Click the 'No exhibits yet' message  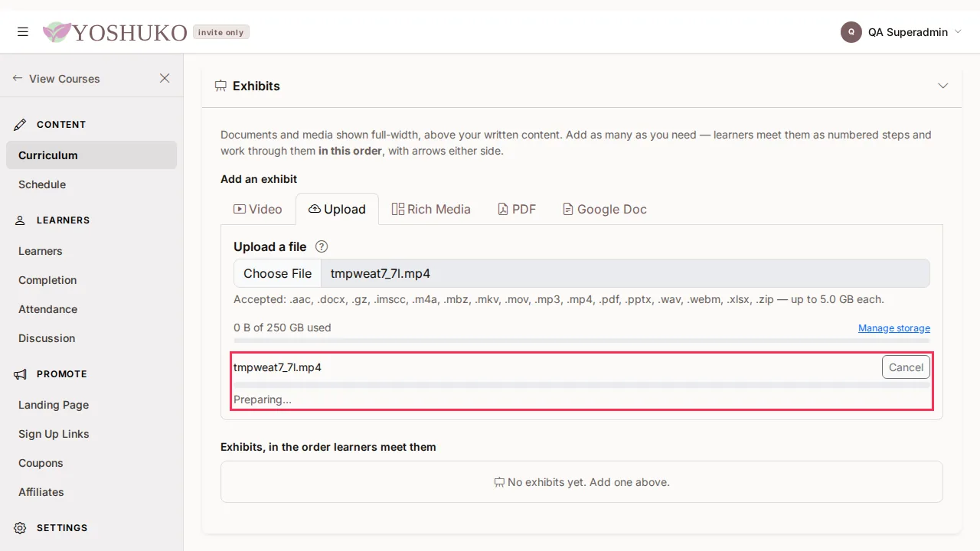coord(582,482)
